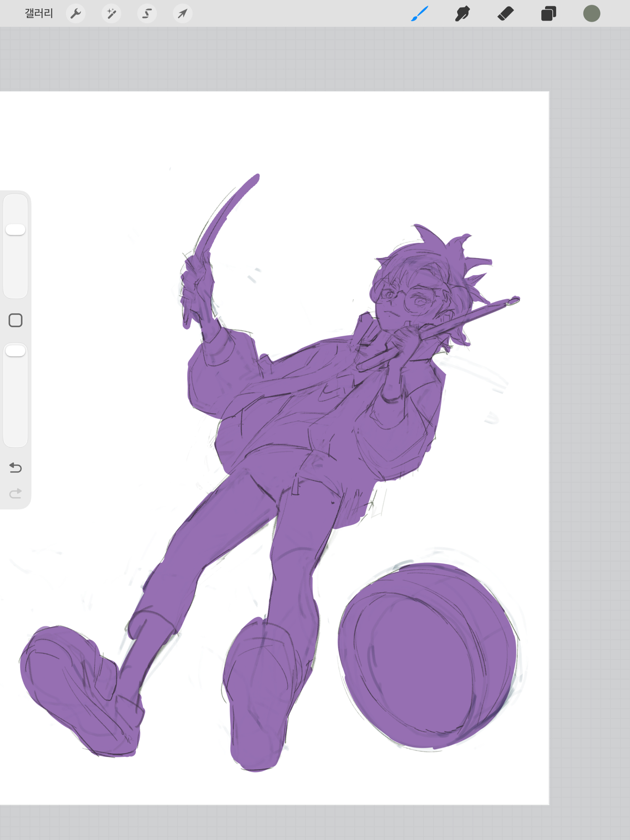This screenshot has height=840, width=630.
Task: Select the Paint brush tool
Action: [x=419, y=13]
